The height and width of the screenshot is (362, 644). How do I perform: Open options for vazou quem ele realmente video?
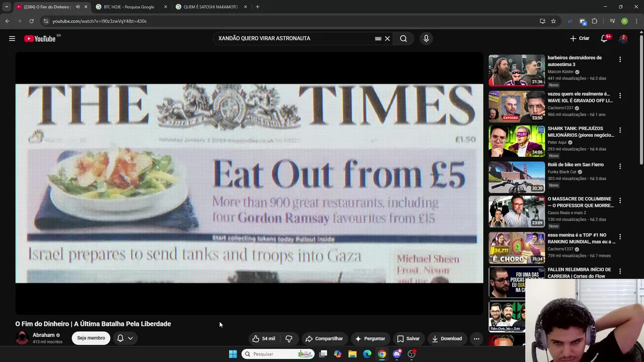point(620,96)
